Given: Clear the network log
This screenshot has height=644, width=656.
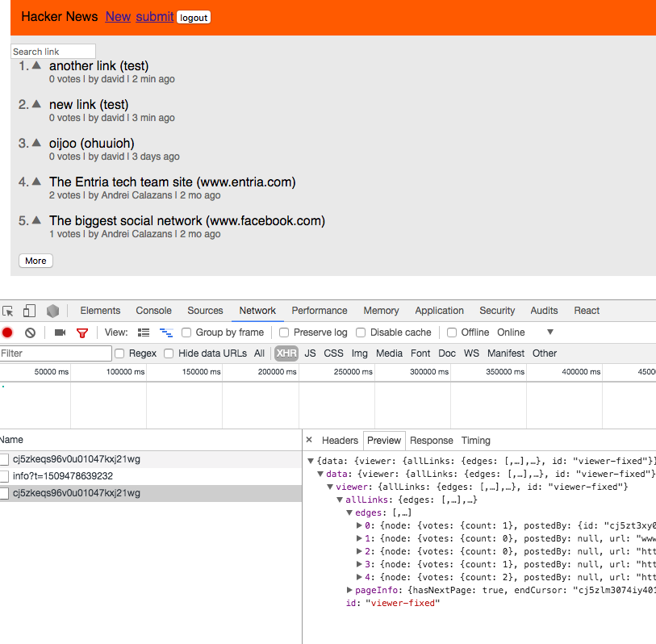Looking at the screenshot, I should click(30, 332).
